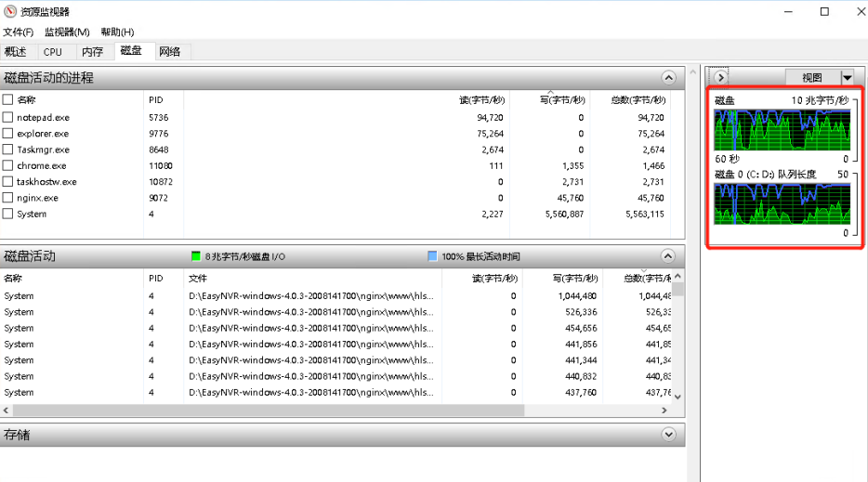Select the Taskmgr.exe row name
This screenshot has height=482, width=868.
click(43, 150)
